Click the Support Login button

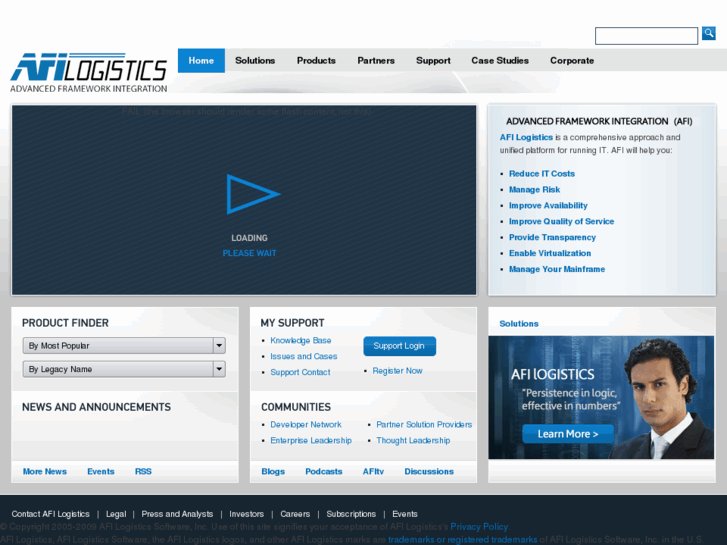coord(399,346)
